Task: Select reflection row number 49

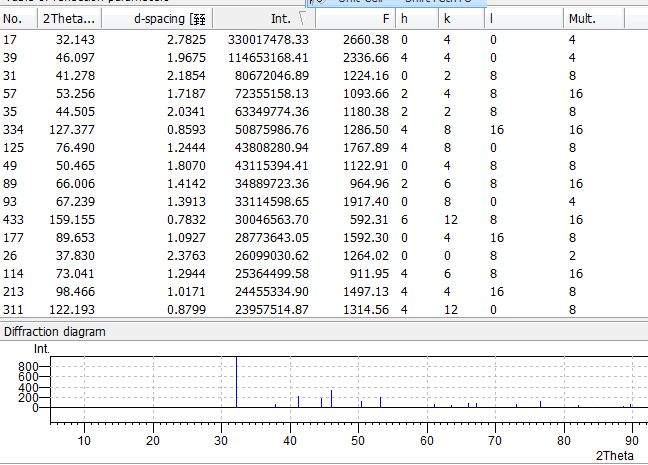Action: 324,166
